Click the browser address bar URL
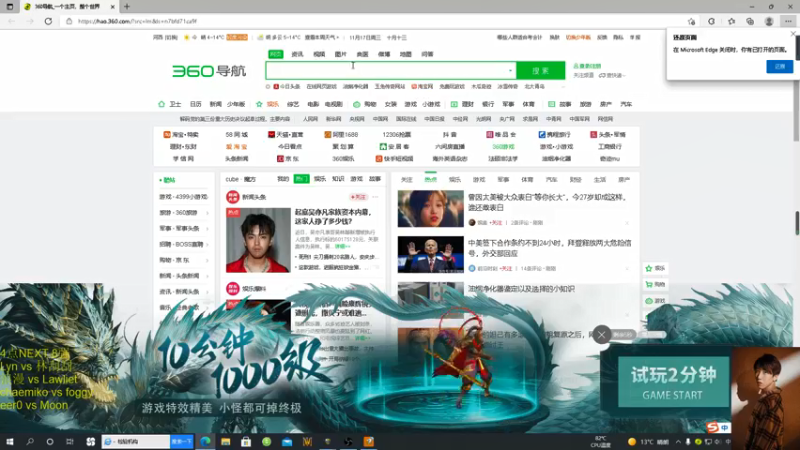 137,21
